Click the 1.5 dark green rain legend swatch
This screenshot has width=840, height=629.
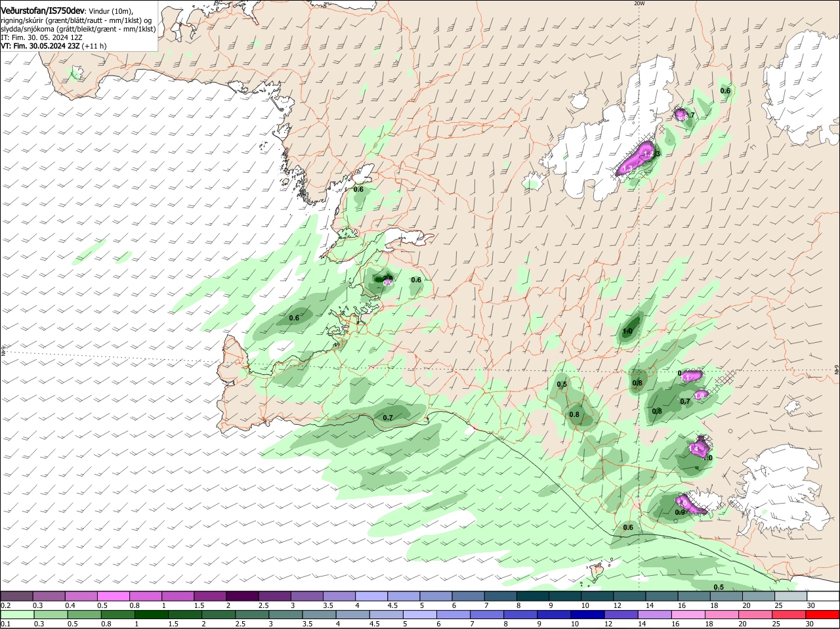coord(186,615)
